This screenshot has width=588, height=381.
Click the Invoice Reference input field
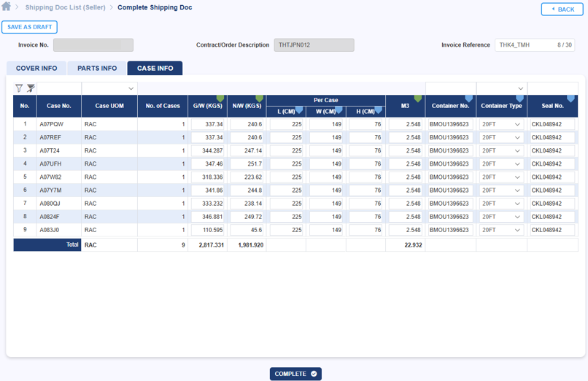pyautogui.click(x=524, y=45)
